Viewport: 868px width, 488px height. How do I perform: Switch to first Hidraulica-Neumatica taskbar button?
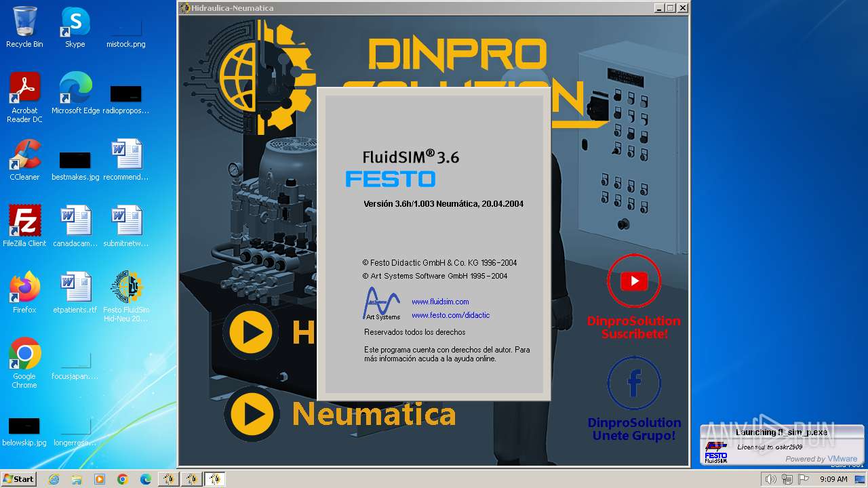(169, 479)
